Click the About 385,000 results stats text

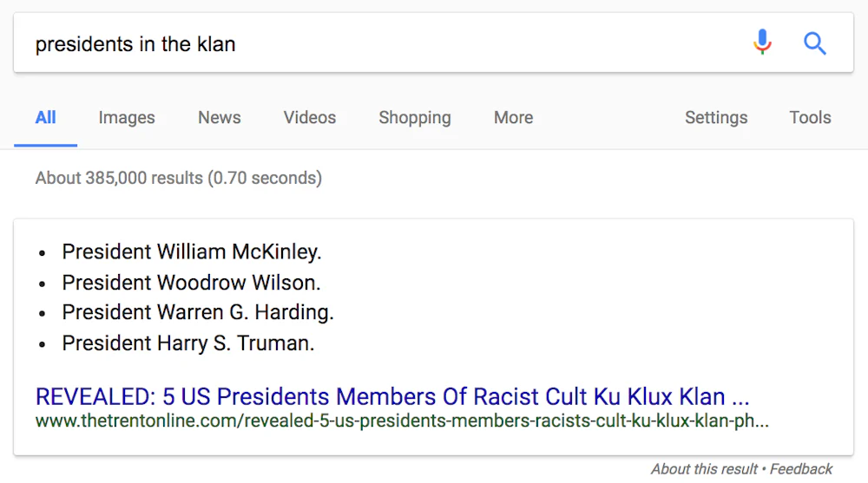tap(179, 179)
